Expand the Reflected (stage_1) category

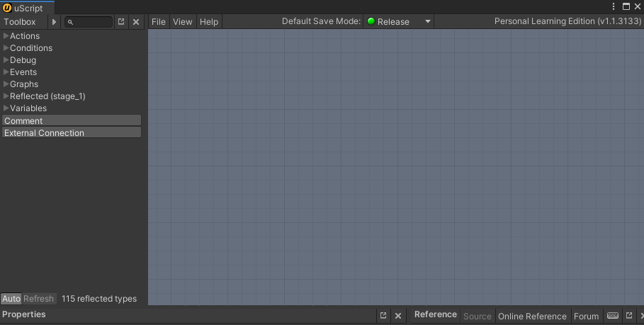(6, 96)
